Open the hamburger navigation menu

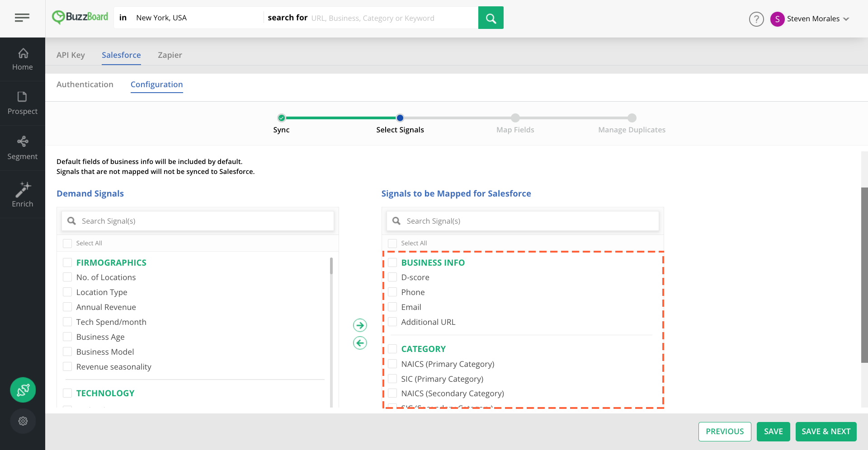click(22, 18)
